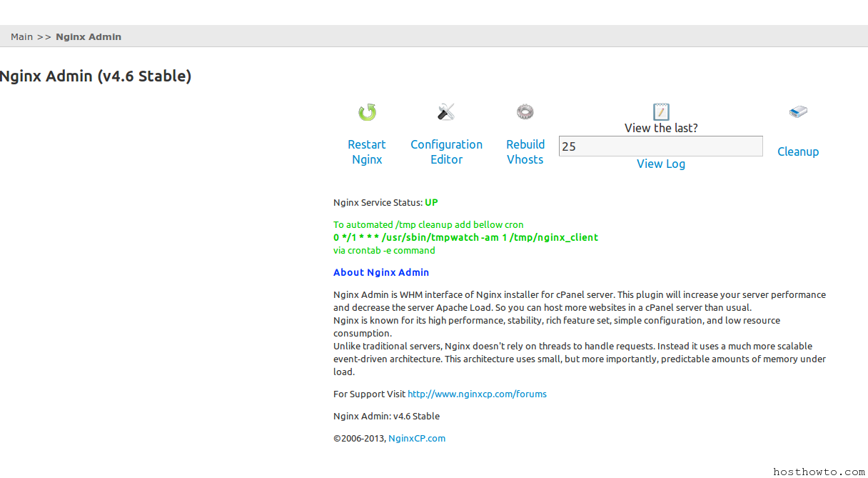Open the Configuration Editor link

coord(446,152)
